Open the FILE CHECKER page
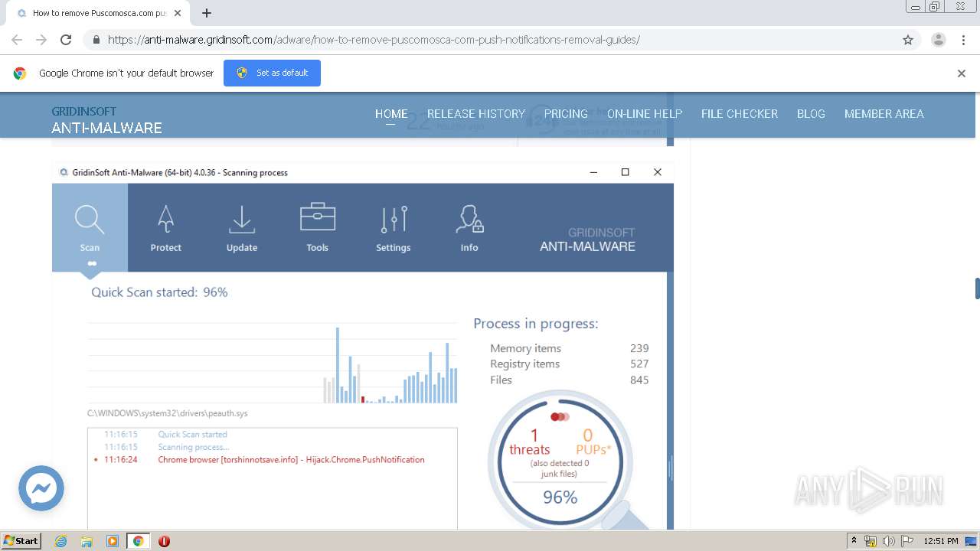 pos(740,113)
